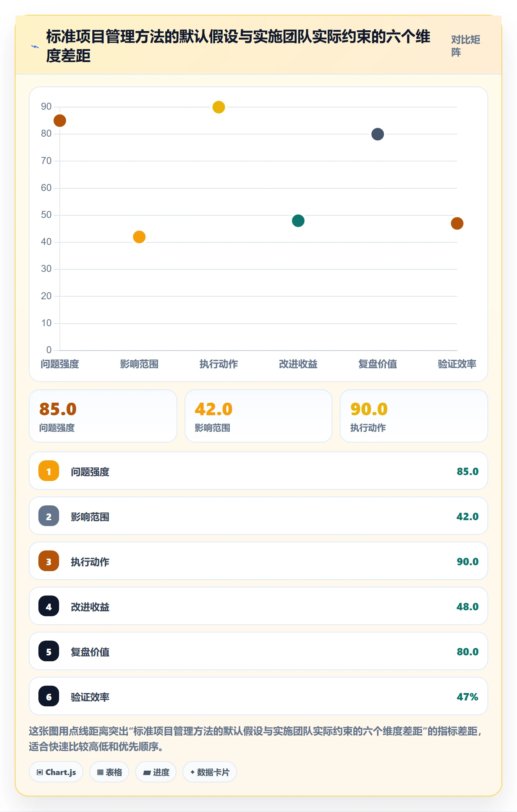
Task: Click the 对比矩阵 label in the header
Action: (x=466, y=46)
